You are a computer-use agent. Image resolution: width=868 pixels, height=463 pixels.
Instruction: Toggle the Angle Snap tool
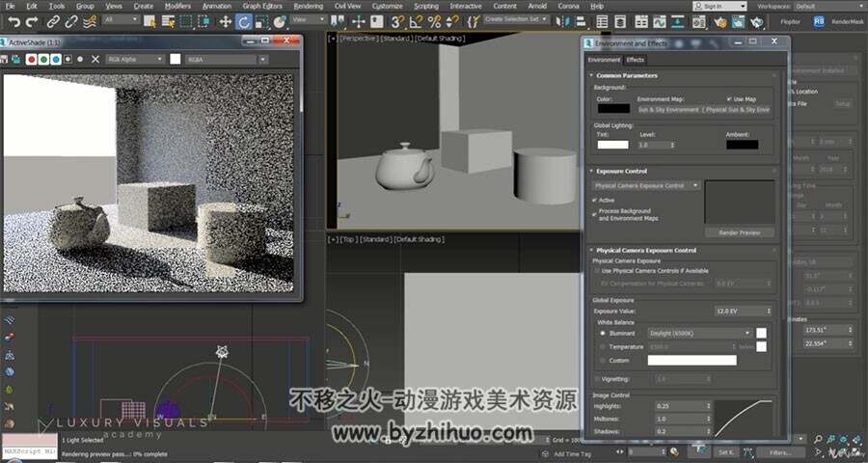415,21
